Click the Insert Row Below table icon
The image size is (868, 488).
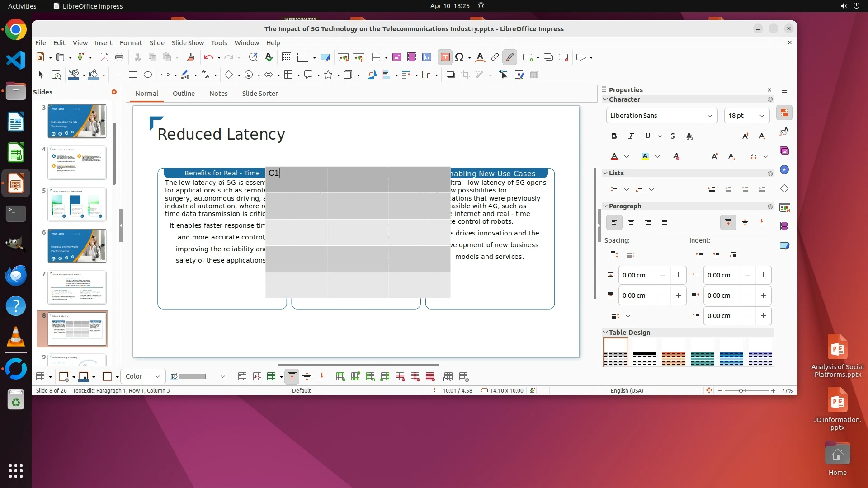pyautogui.click(x=355, y=377)
